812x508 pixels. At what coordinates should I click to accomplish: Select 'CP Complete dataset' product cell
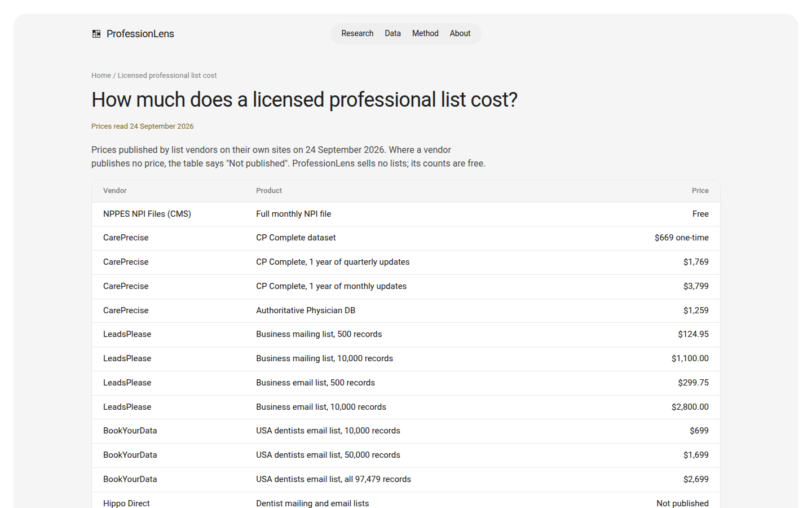pyautogui.click(x=295, y=238)
